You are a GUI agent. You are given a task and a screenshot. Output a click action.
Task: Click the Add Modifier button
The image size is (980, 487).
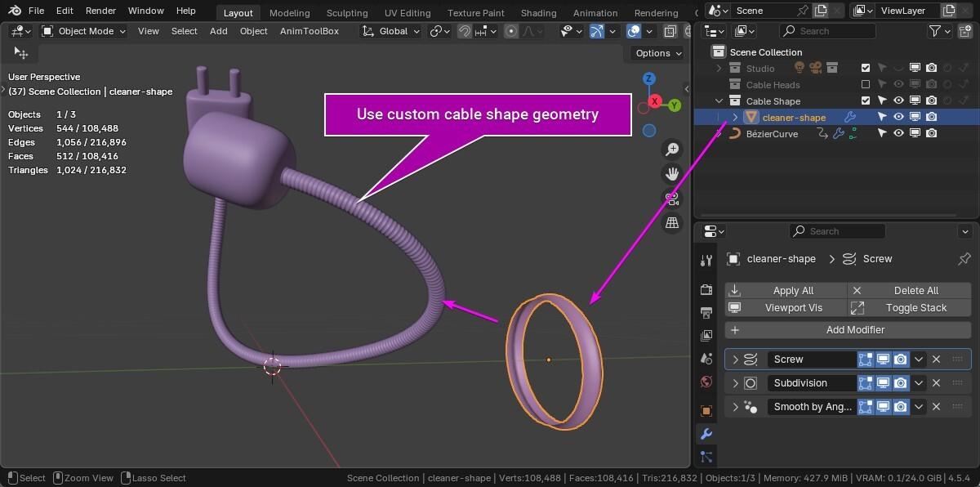pyautogui.click(x=847, y=330)
